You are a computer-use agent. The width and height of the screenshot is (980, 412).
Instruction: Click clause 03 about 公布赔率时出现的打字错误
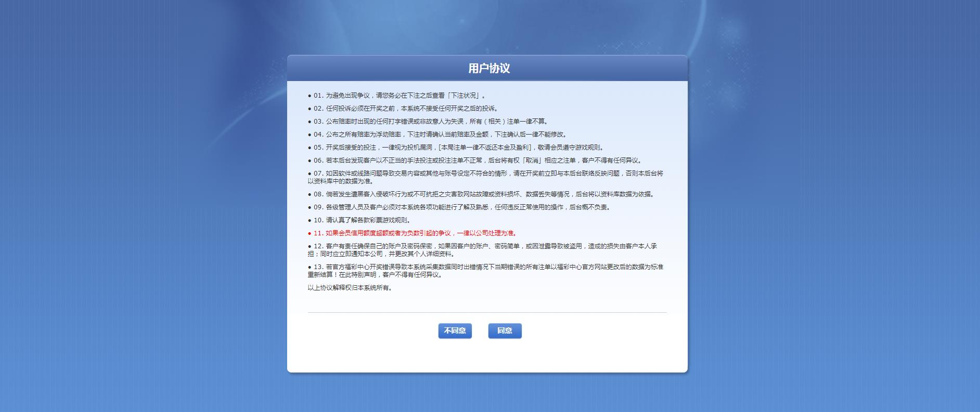428,122
